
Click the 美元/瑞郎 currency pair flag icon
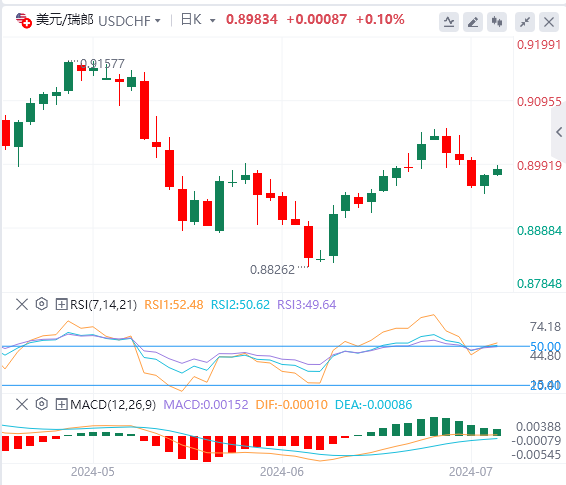point(24,21)
